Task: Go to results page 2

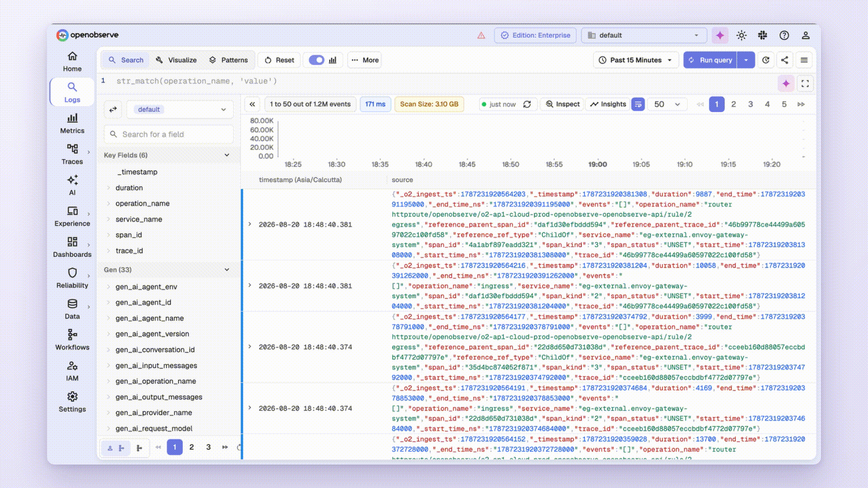Action: click(x=734, y=104)
